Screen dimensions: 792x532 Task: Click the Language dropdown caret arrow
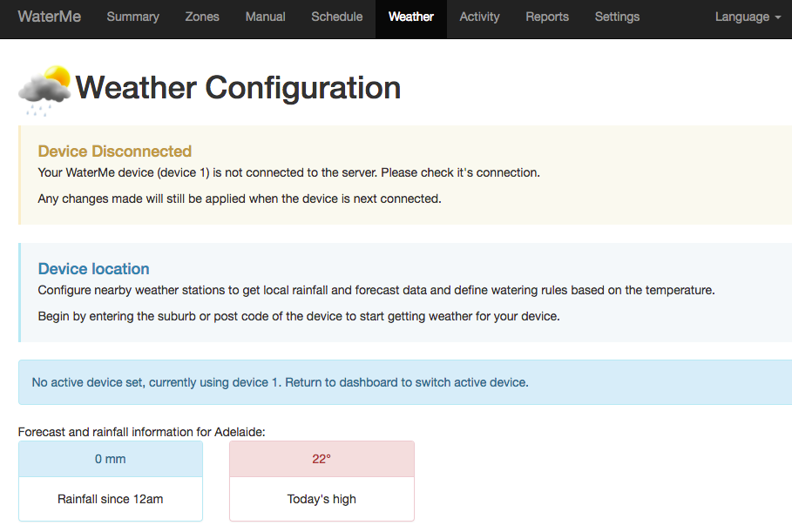coord(778,17)
